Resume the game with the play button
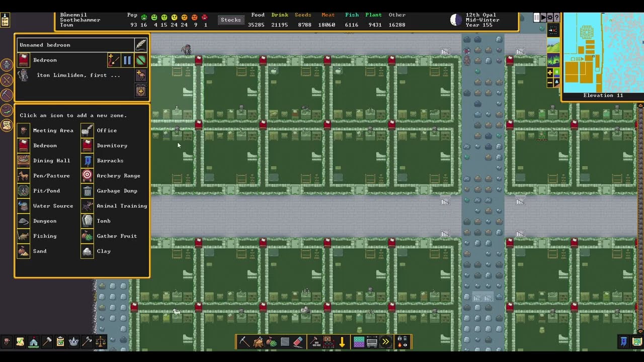The width and height of the screenshot is (644, 362). [x=543, y=18]
